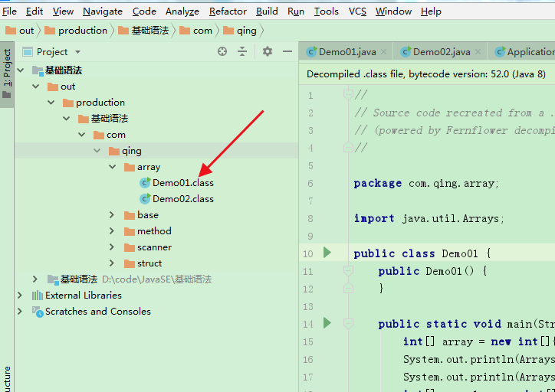Fold the main method at line 14

(x=348, y=323)
